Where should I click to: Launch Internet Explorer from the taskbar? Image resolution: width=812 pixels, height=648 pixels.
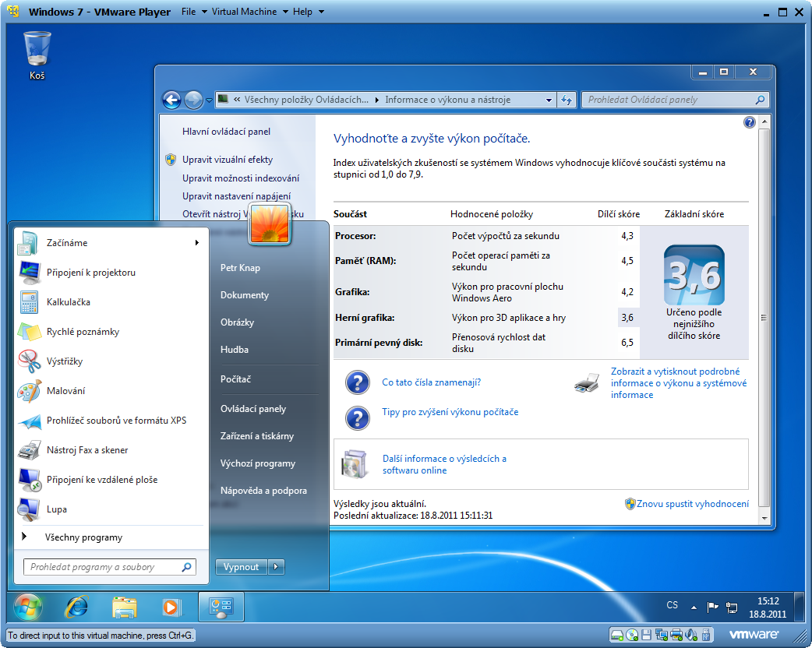tap(76, 607)
